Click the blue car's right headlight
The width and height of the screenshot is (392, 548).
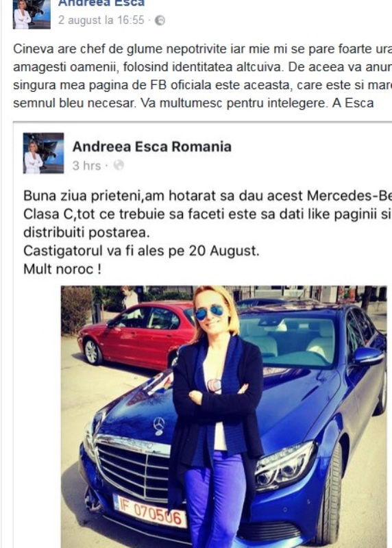[285, 466]
